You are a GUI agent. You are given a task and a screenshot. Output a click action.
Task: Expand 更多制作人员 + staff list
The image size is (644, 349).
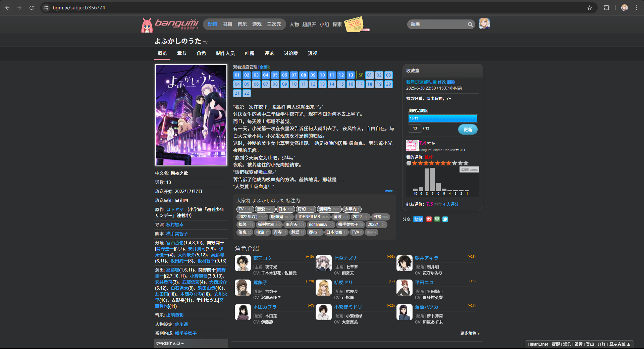(170, 344)
